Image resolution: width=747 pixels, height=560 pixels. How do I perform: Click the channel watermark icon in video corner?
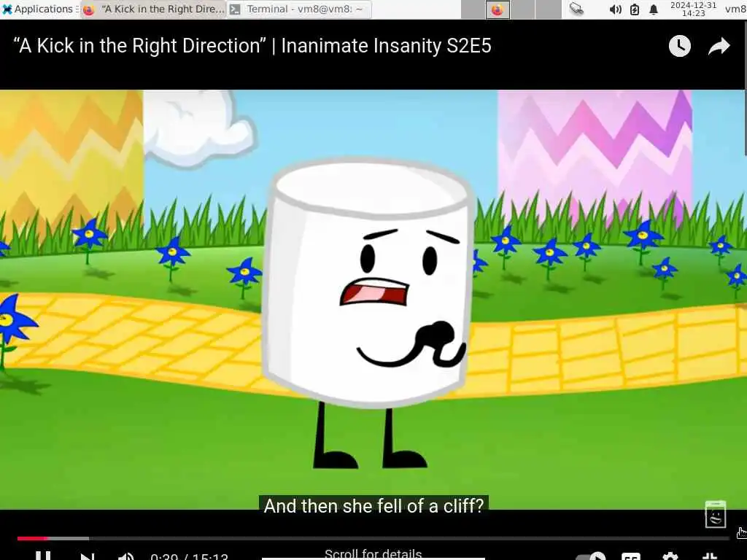(x=715, y=514)
